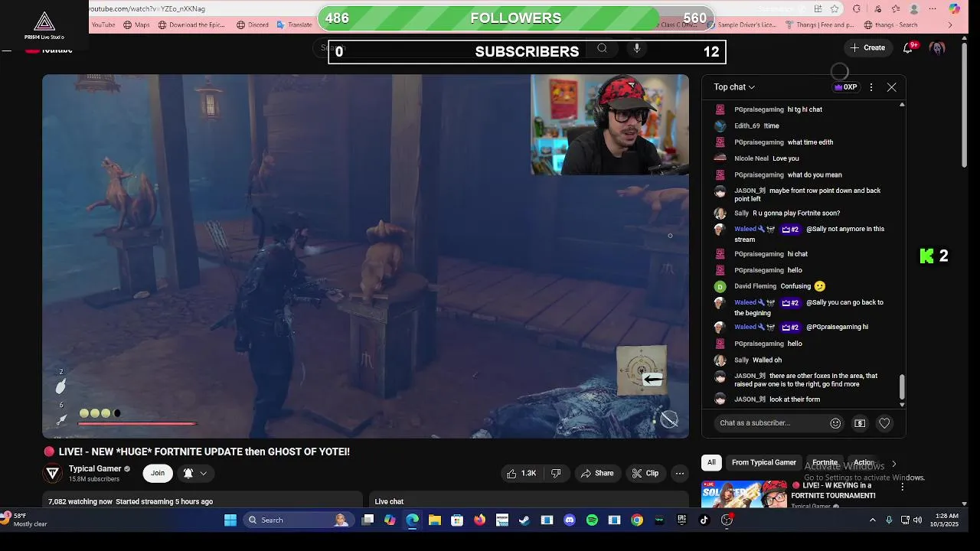
Task: Open the Edge profile icon
Action: click(914, 9)
